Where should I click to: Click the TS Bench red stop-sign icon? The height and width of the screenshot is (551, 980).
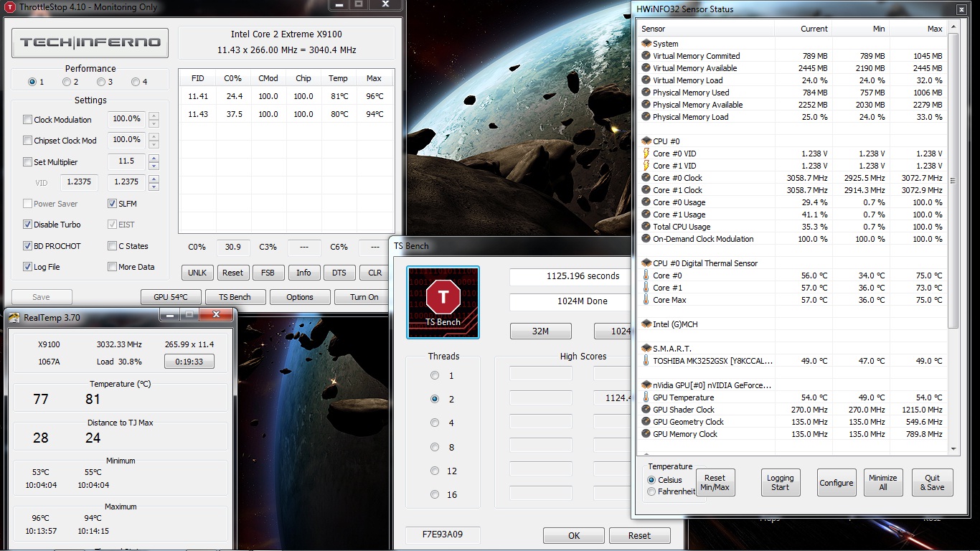click(443, 296)
